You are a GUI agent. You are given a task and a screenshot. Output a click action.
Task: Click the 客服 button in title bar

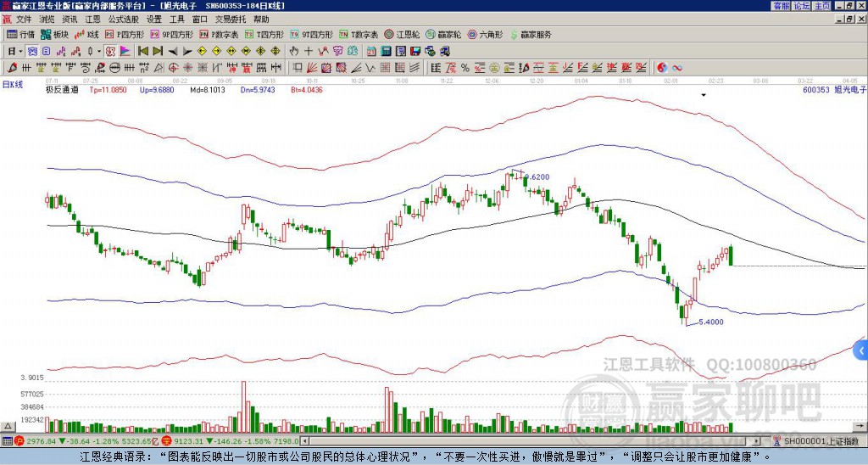point(781,6)
